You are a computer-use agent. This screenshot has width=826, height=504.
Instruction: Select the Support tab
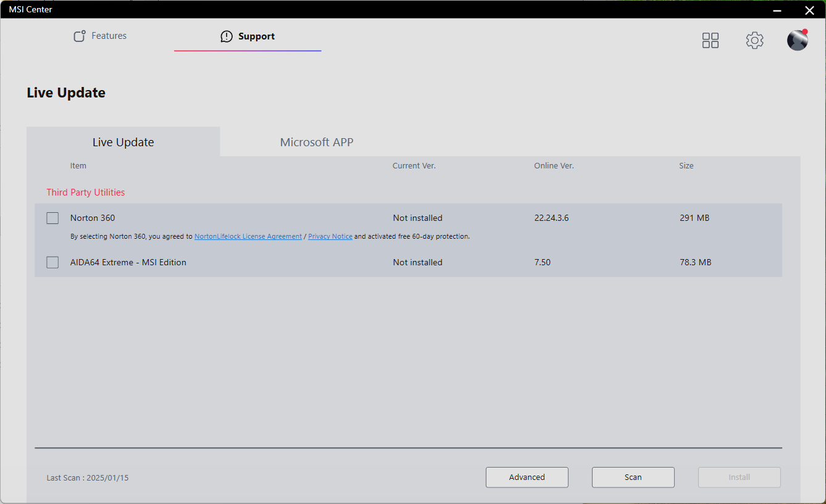(x=248, y=36)
